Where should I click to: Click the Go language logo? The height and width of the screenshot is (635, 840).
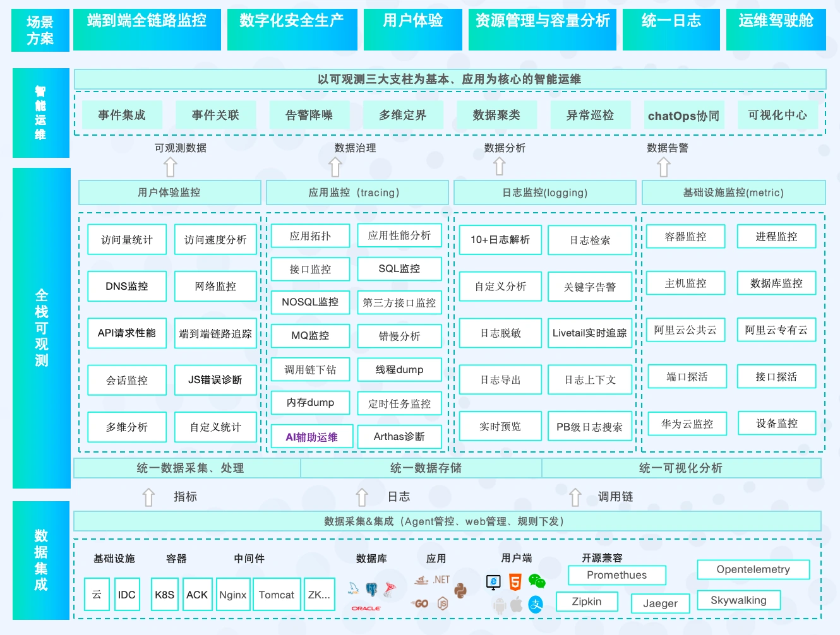(420, 603)
